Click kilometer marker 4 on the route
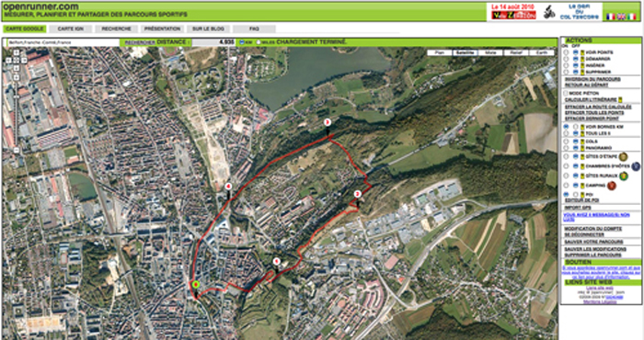 pos(228,187)
